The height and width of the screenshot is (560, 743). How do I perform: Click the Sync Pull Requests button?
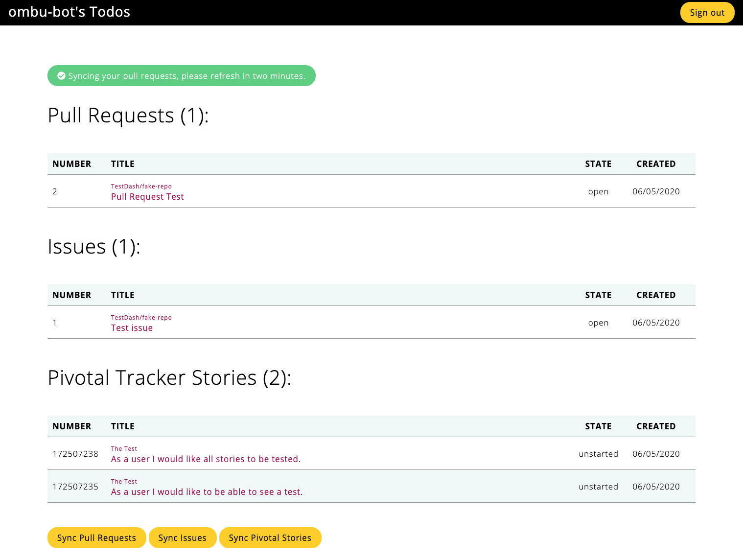point(97,537)
